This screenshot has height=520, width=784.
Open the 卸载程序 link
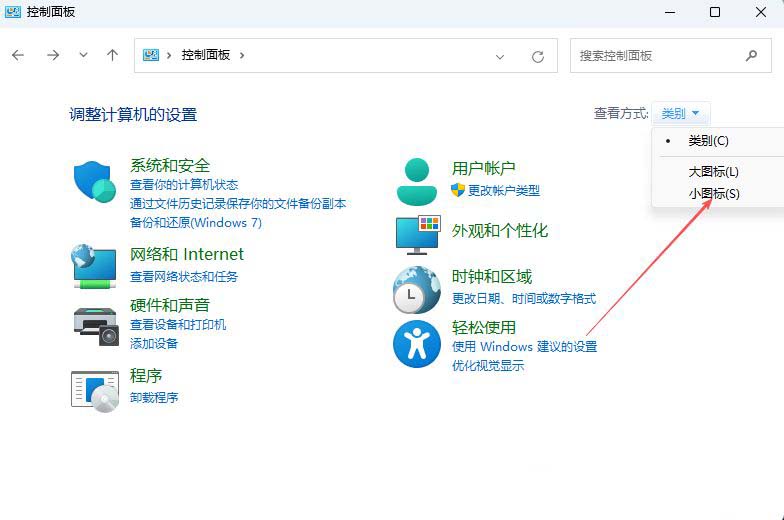[154, 397]
